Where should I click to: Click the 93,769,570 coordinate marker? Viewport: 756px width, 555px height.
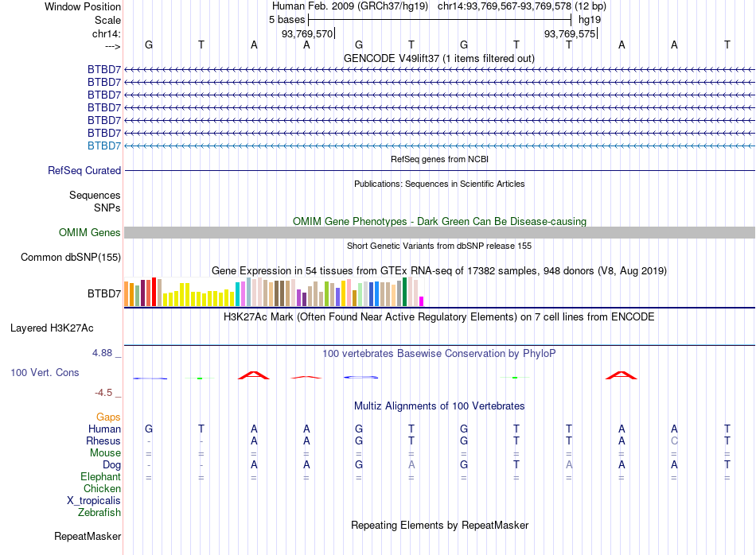[x=308, y=33]
